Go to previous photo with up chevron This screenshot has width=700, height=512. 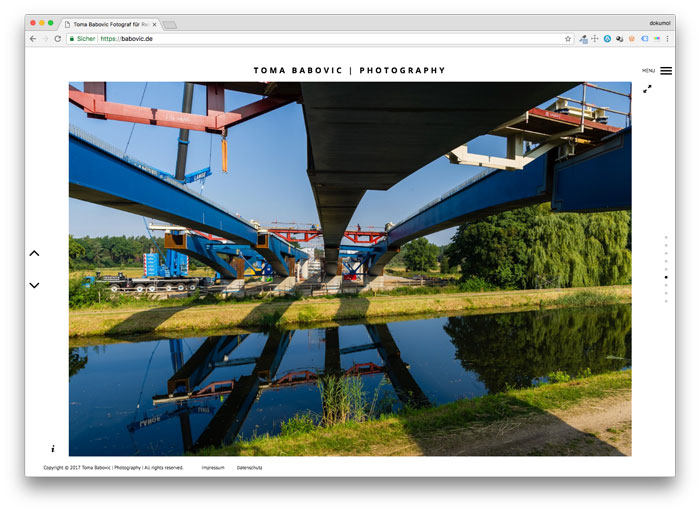[x=34, y=254]
